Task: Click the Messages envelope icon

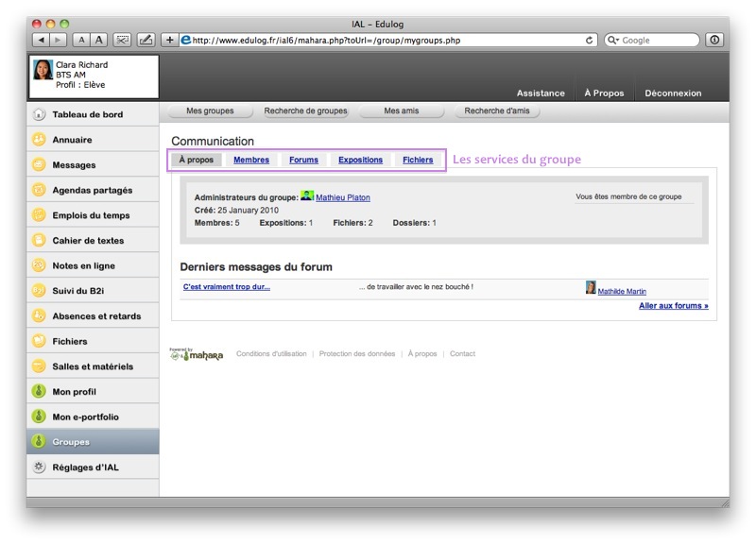Action: coord(39,165)
